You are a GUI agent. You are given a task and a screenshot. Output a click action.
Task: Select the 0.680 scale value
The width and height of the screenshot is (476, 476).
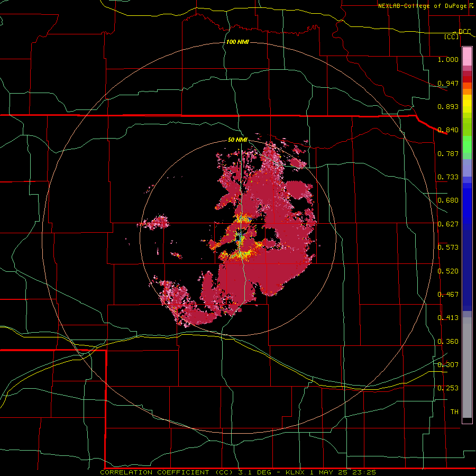click(448, 200)
